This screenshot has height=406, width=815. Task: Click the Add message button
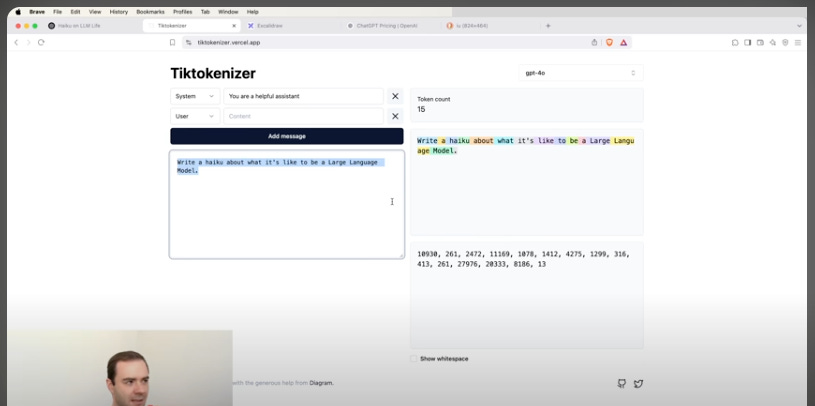(x=287, y=136)
